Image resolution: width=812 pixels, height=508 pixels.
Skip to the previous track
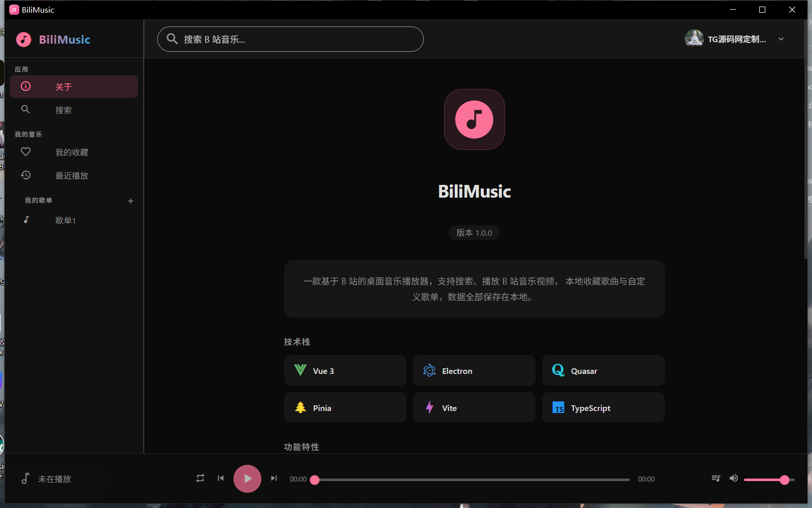[x=221, y=479]
